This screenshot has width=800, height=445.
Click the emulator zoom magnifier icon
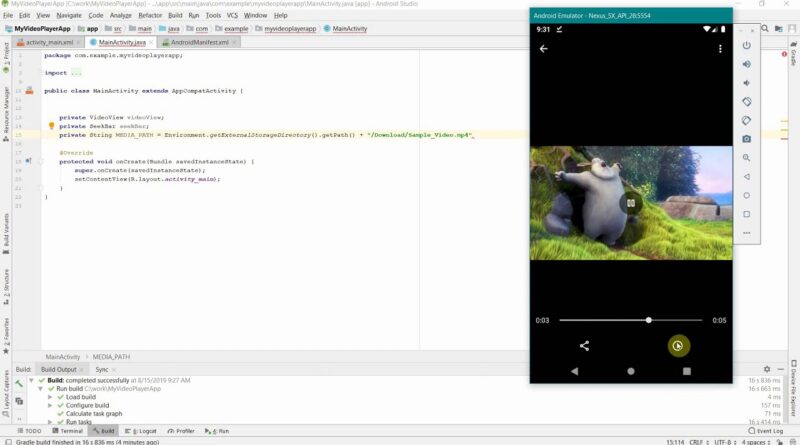tap(746, 158)
